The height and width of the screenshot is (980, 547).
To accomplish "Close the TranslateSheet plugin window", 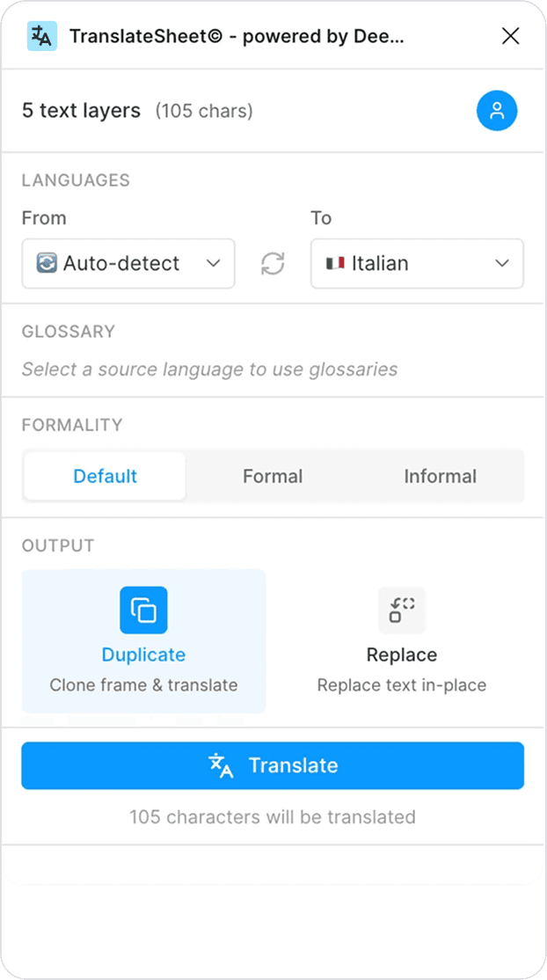I will click(511, 36).
